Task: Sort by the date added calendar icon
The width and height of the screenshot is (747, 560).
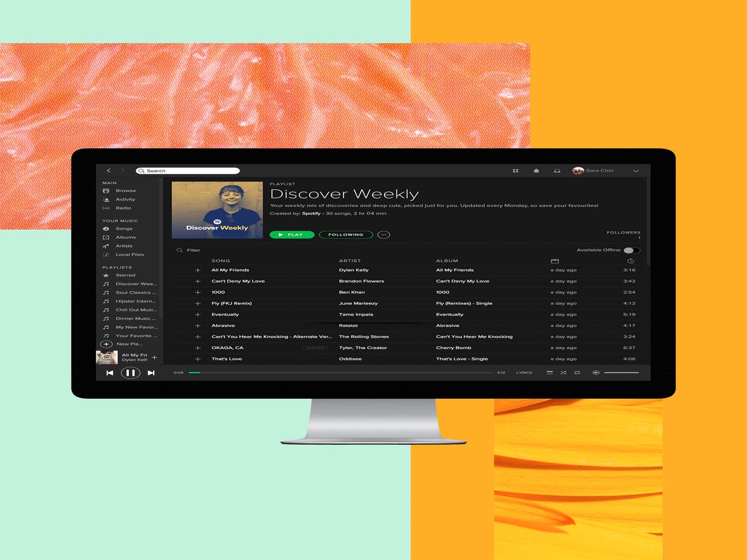Action: click(x=555, y=261)
